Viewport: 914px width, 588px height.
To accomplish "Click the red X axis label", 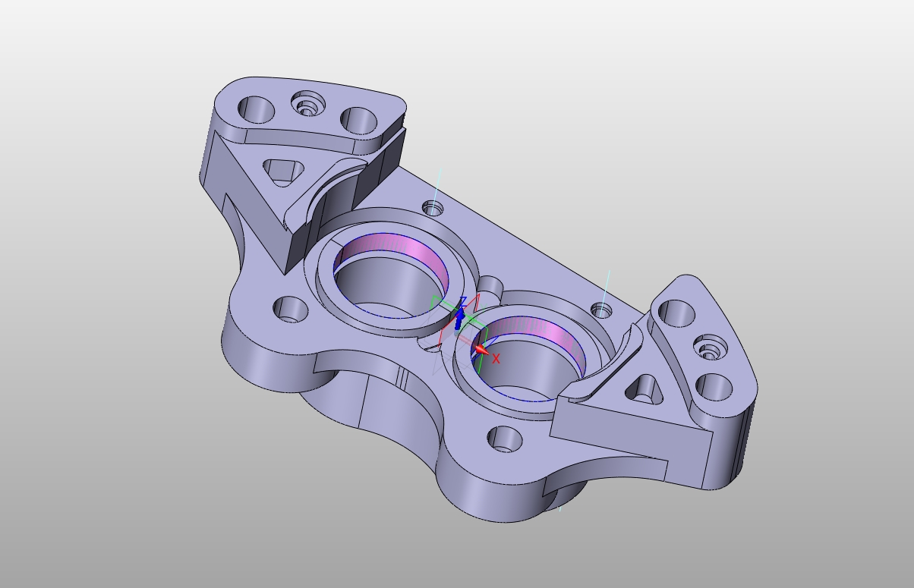I will coord(496,359).
